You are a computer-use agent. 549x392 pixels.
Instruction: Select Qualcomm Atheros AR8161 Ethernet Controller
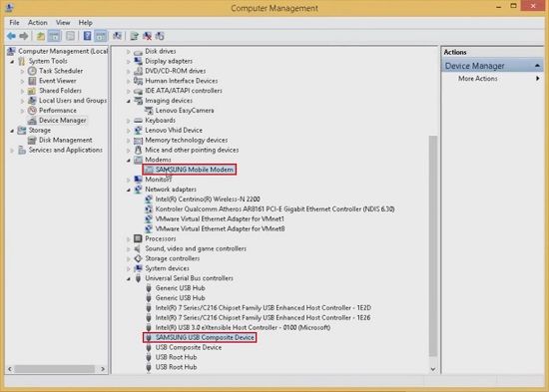pos(274,208)
